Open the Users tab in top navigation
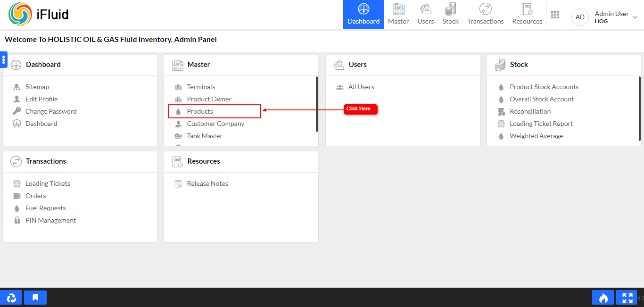 point(426,14)
